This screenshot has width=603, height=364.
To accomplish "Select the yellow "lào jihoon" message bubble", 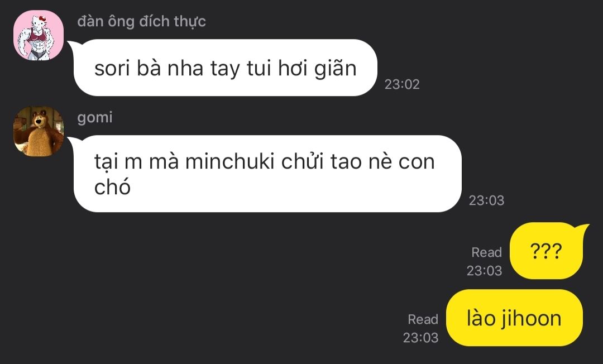I will tap(514, 318).
